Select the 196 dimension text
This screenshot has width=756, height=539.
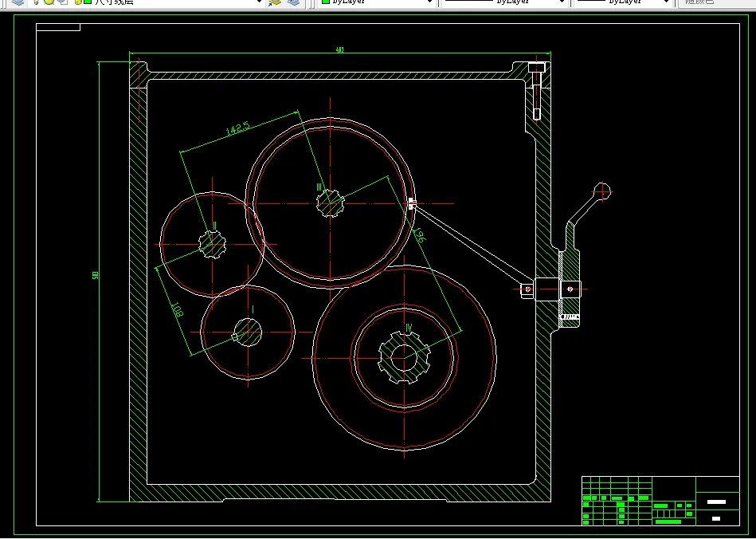pos(418,235)
